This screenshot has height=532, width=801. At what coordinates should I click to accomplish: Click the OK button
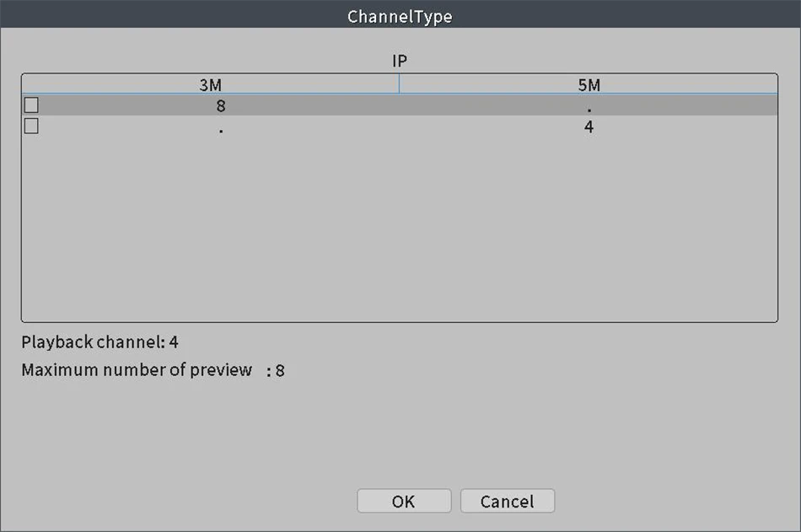[x=404, y=501]
